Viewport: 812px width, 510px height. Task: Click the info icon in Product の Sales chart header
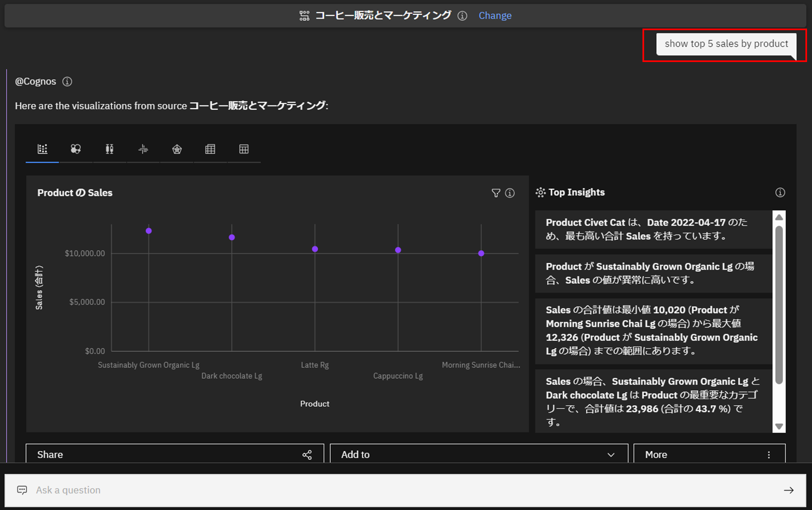510,193
